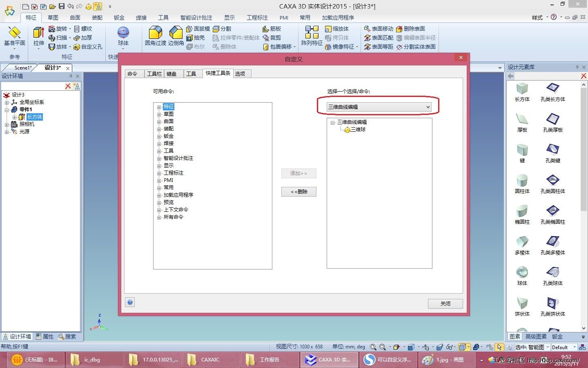The height and width of the screenshot is (368, 588).
Task: Switch to the 工具栏 tab in dialog
Action: click(x=154, y=74)
